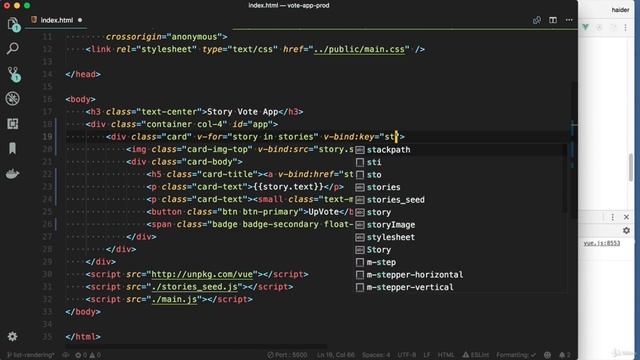Change LF line ending from the status bar
640x360 pixels.
pyautogui.click(x=427, y=355)
